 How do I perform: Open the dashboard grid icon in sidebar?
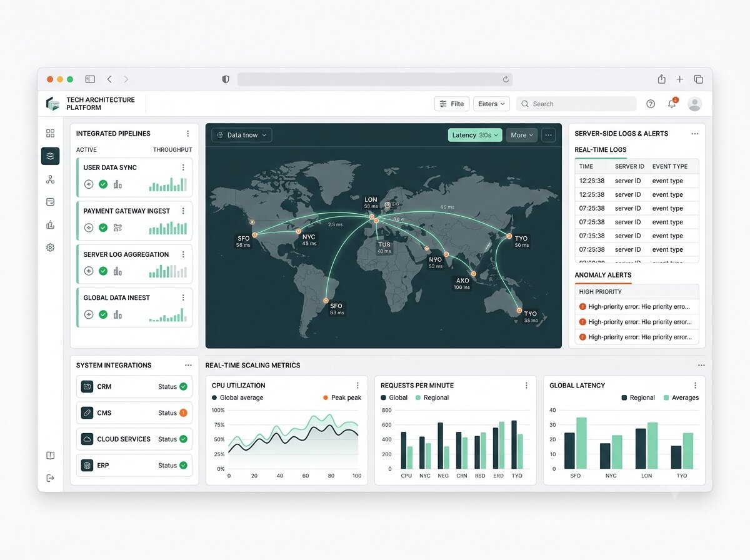pyautogui.click(x=50, y=133)
